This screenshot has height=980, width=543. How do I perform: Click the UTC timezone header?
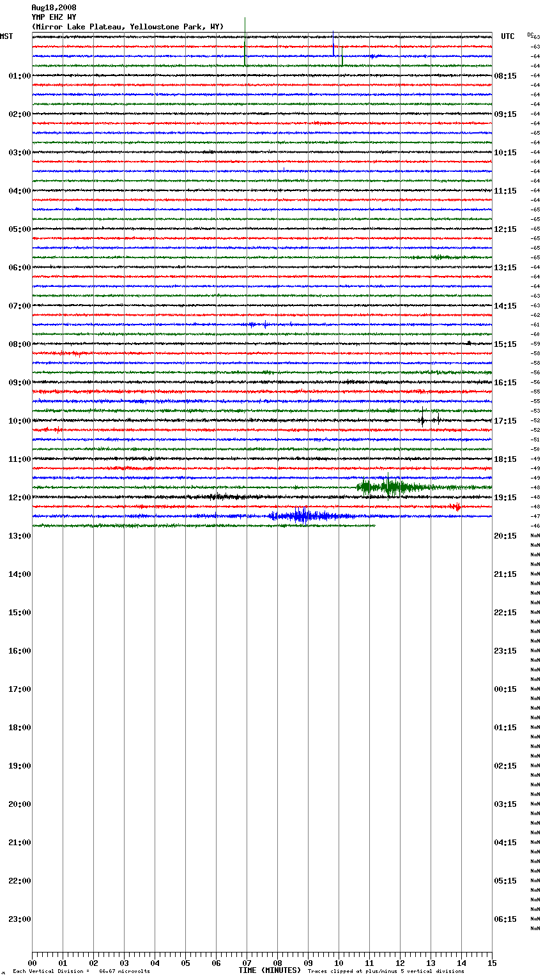coord(508,36)
